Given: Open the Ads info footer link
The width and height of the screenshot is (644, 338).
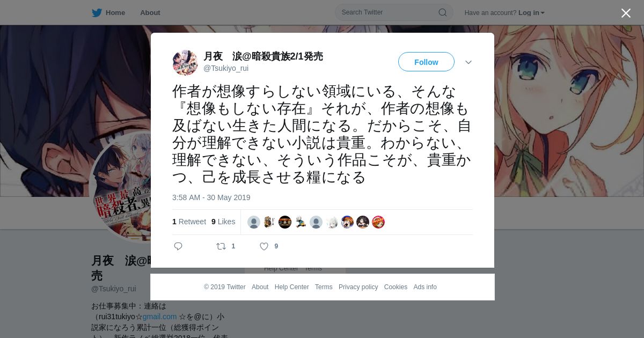Looking at the screenshot, I should tap(425, 287).
